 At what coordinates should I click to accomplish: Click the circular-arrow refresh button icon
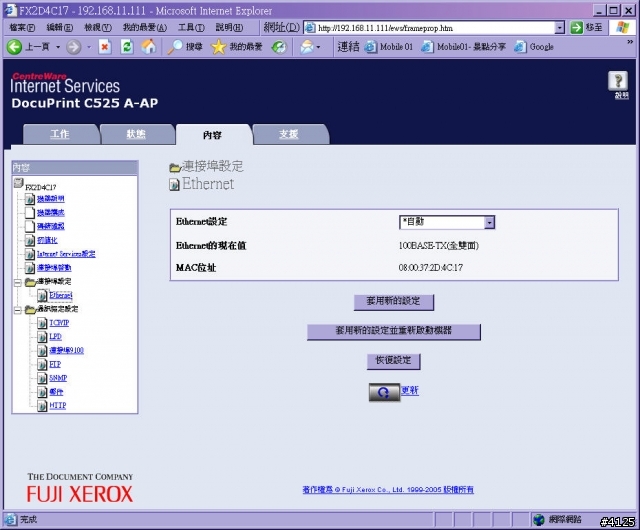coord(384,392)
